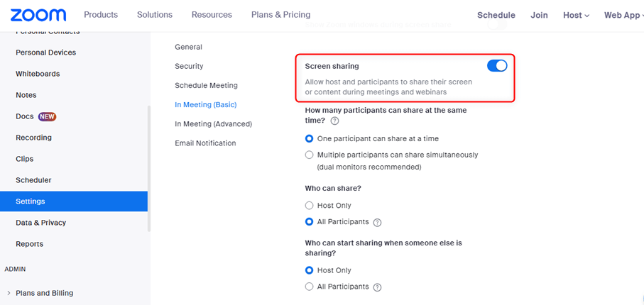644x305 pixels.
Task: Open the Host dropdown menu
Action: [x=576, y=15]
